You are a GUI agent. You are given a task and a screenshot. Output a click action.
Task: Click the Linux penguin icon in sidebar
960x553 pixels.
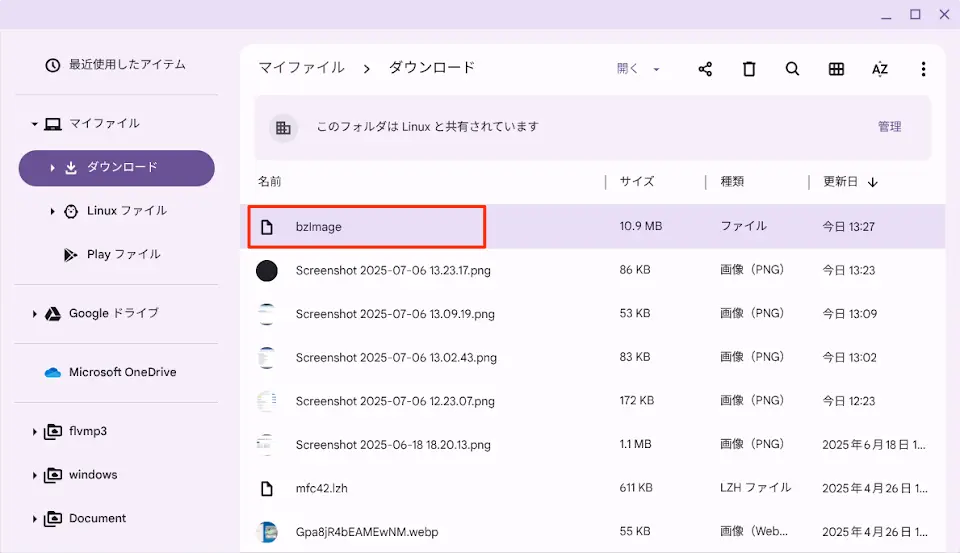(71, 211)
